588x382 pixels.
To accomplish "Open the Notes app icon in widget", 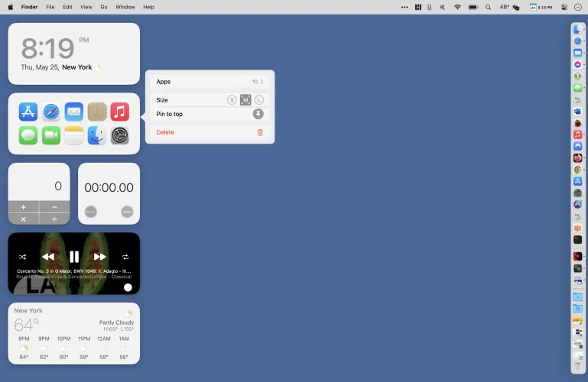I will (74, 135).
